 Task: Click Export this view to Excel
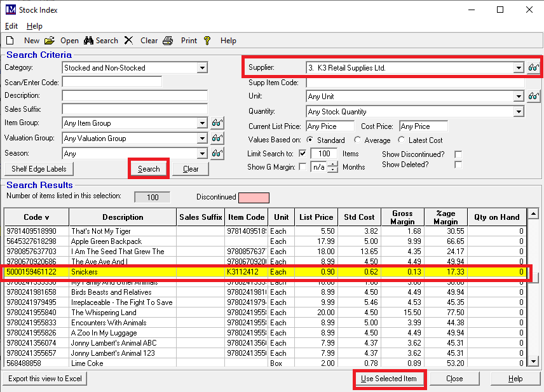click(x=45, y=379)
